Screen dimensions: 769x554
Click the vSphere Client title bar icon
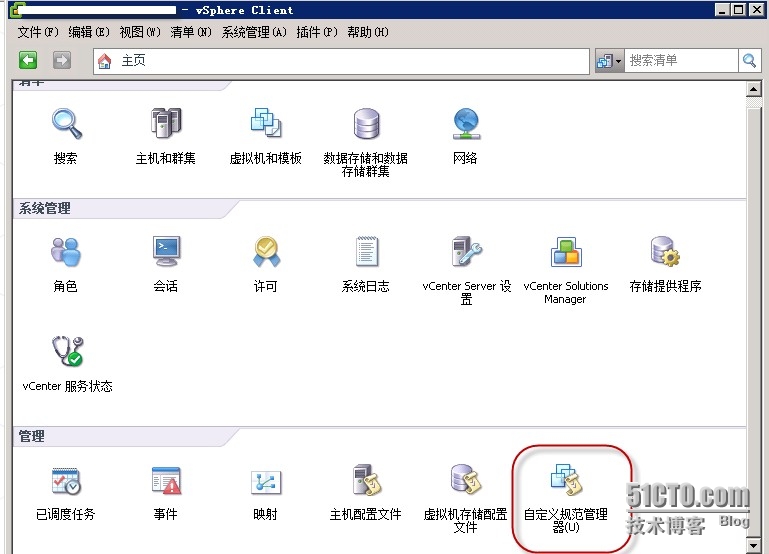(16, 10)
